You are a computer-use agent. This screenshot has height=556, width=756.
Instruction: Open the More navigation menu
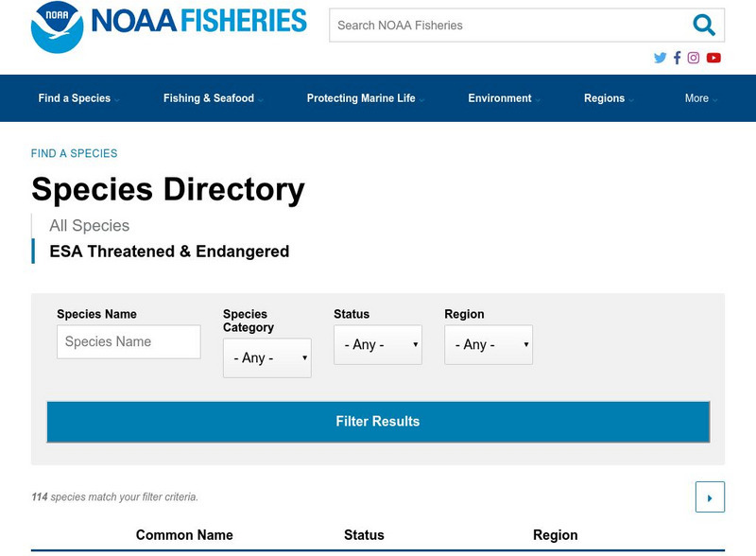point(700,98)
